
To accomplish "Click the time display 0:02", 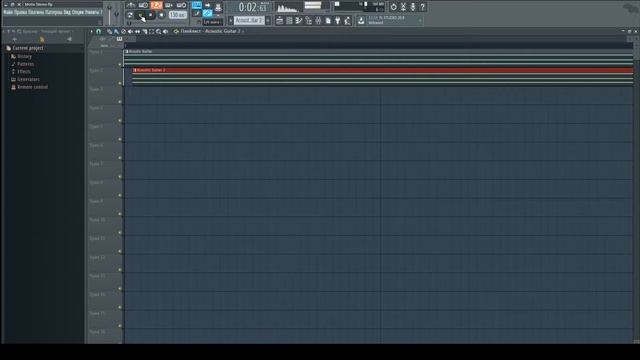I will tap(251, 7).
